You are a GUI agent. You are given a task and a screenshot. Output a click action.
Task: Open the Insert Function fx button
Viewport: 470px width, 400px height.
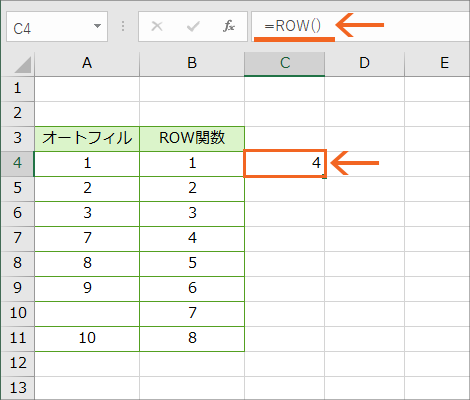point(229,26)
